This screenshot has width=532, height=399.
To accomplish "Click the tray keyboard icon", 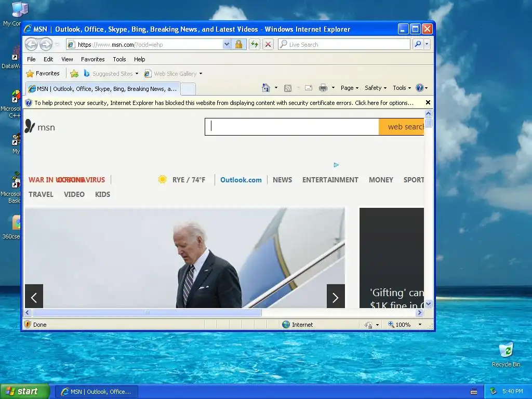I will [x=474, y=392].
